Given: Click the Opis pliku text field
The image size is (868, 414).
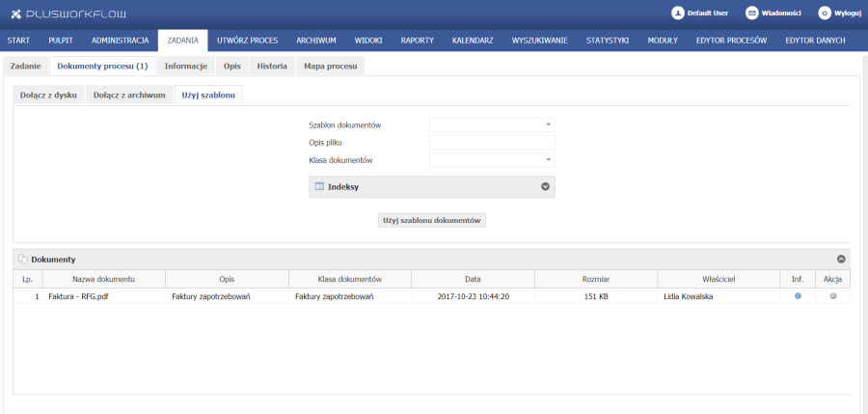Looking at the screenshot, I should point(492,143).
